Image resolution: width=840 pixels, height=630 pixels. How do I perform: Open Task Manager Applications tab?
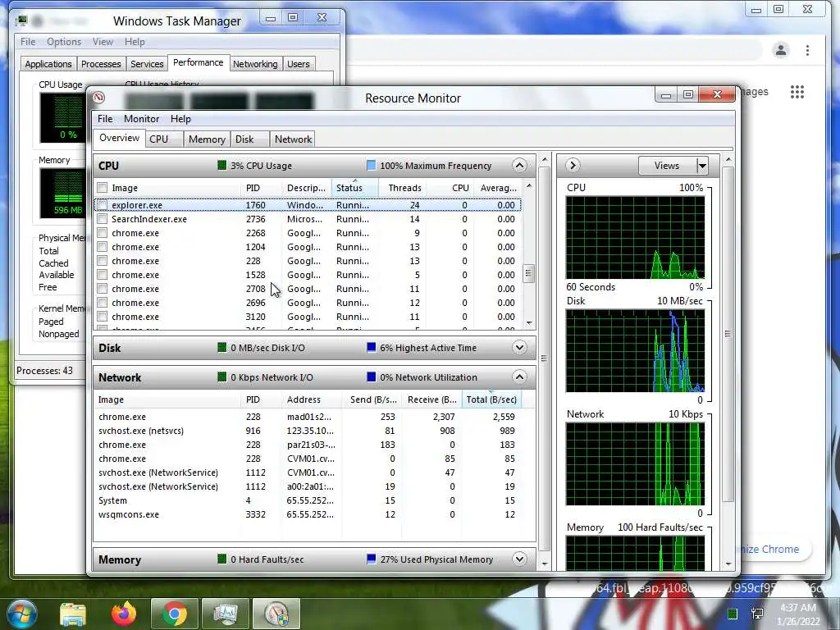click(48, 64)
